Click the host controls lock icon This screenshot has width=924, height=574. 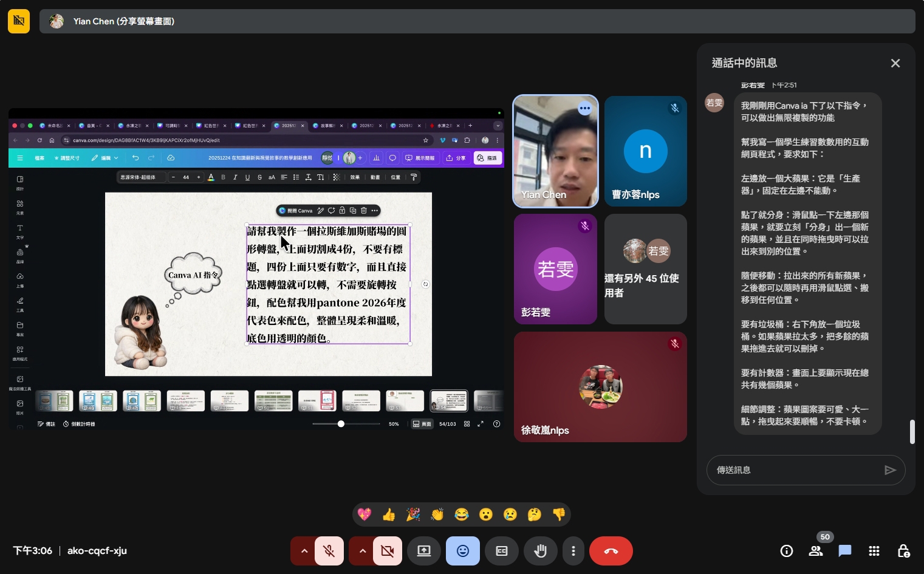(903, 551)
